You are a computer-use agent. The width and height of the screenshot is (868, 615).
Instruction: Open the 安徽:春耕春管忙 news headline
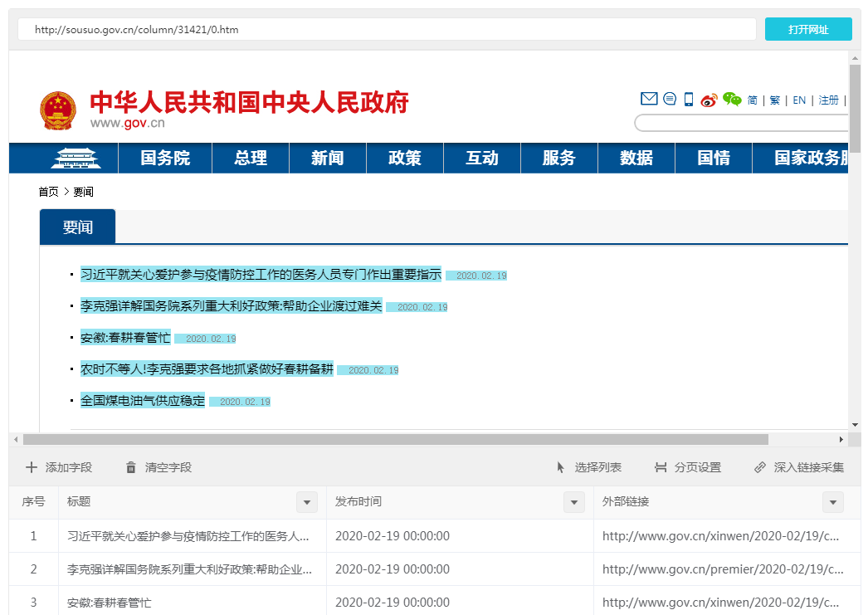pyautogui.click(x=125, y=338)
